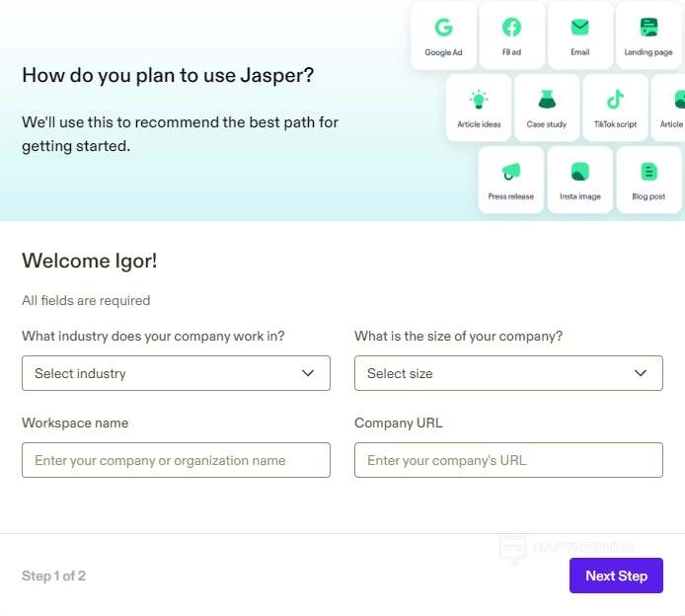Select the Case study flask icon
685x616 pixels.
tap(547, 100)
